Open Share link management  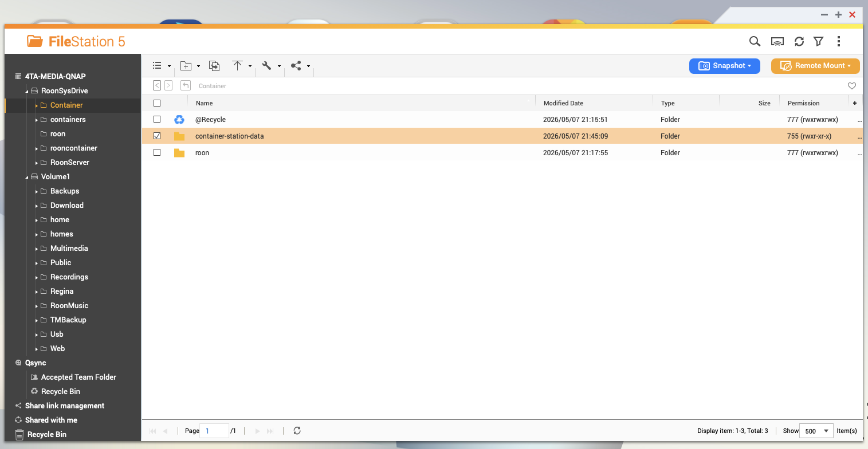click(65, 405)
